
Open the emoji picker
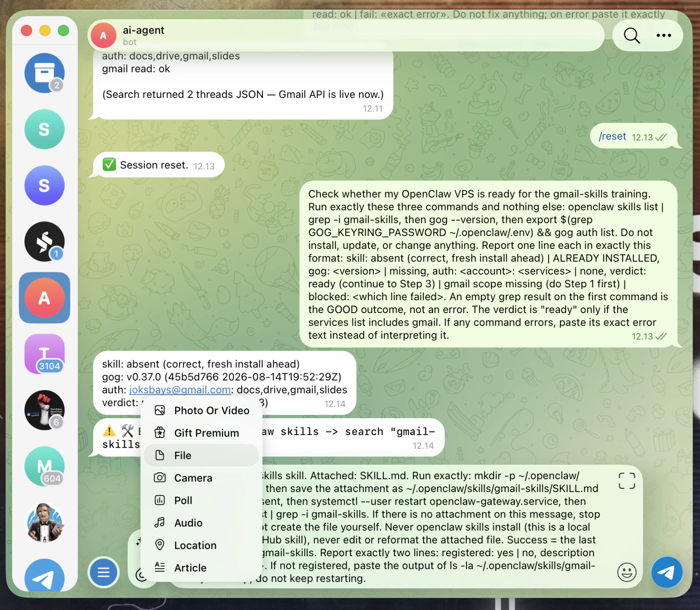[626, 572]
